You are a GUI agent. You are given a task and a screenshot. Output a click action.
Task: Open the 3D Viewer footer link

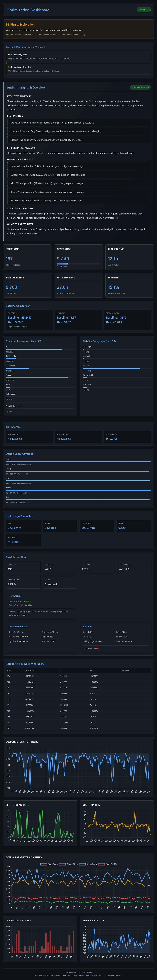[80, 975]
